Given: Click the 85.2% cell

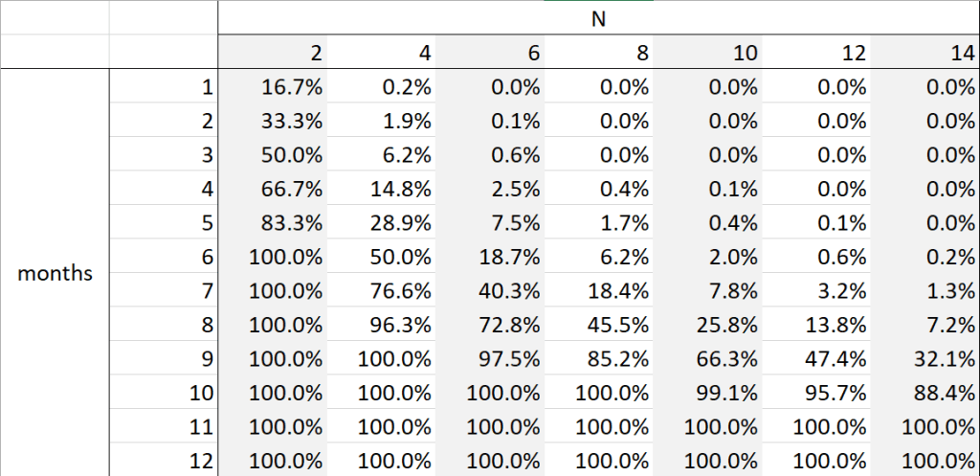Looking at the screenshot, I should tap(618, 358).
